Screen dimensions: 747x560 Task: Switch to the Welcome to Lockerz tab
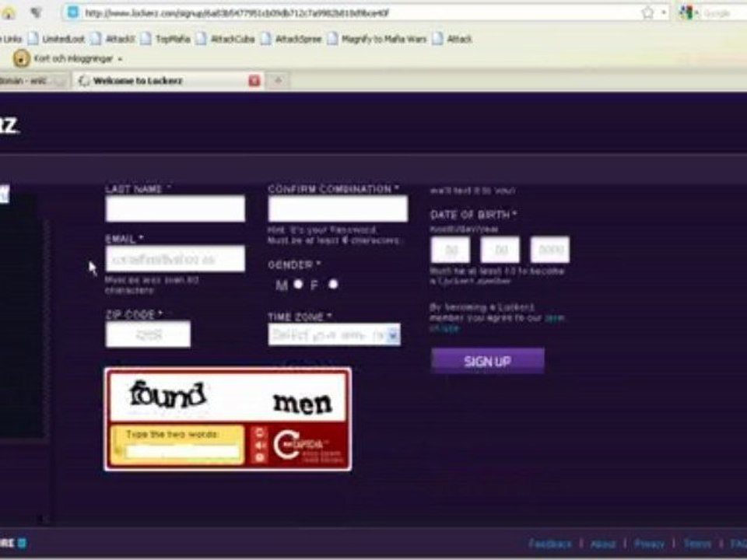[x=168, y=80]
